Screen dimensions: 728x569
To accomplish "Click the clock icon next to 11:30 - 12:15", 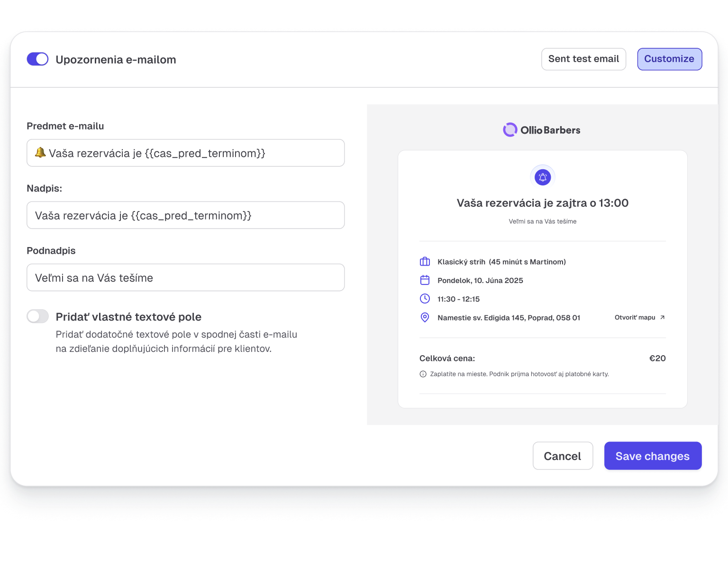I will 425,299.
